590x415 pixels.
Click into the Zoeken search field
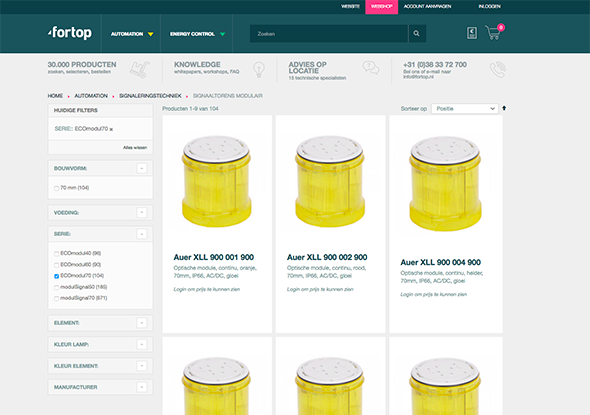(329, 33)
